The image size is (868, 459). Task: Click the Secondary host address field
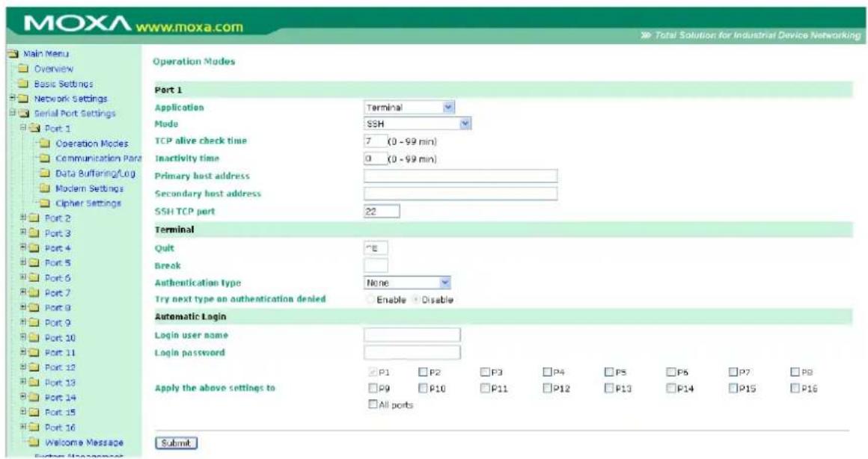(x=461, y=194)
